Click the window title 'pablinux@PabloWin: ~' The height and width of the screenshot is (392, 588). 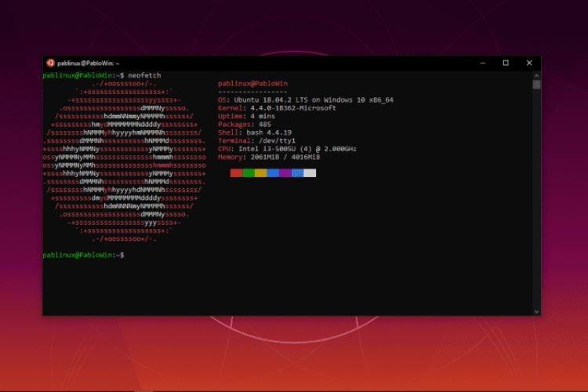[88, 64]
